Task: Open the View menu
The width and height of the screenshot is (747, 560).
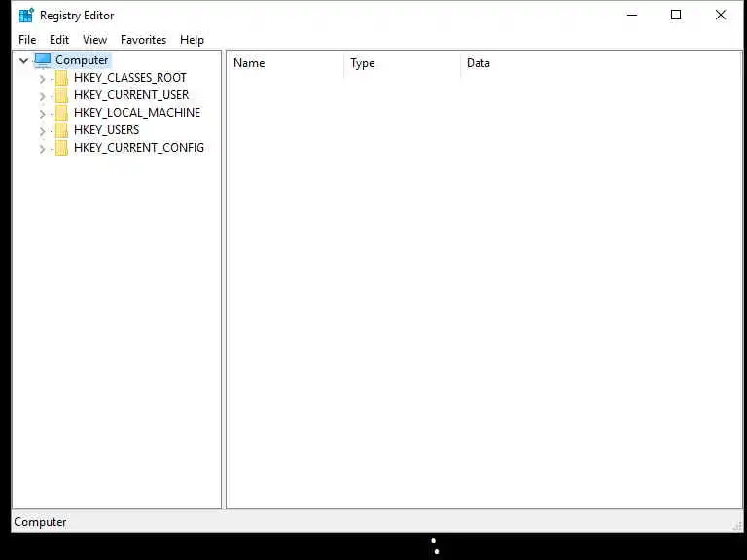Action: point(94,40)
